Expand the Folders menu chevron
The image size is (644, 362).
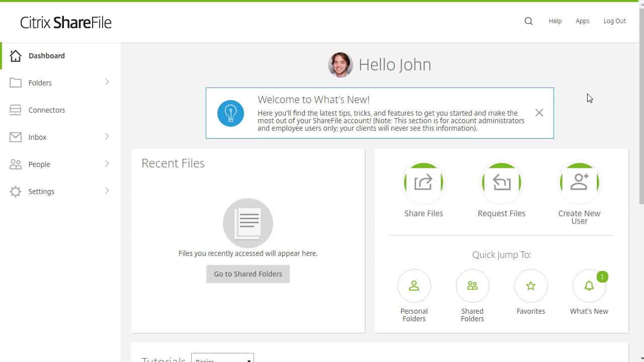107,82
